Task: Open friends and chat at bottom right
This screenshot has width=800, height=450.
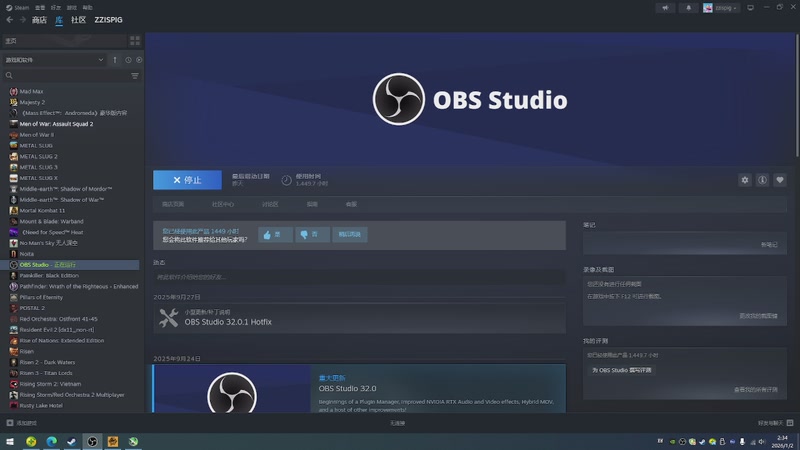Action: click(x=775, y=423)
